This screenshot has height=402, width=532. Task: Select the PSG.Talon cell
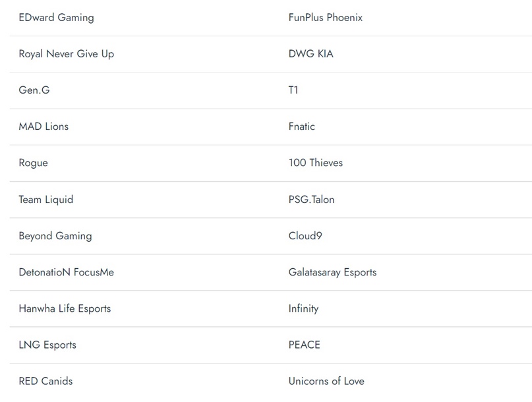[311, 200]
